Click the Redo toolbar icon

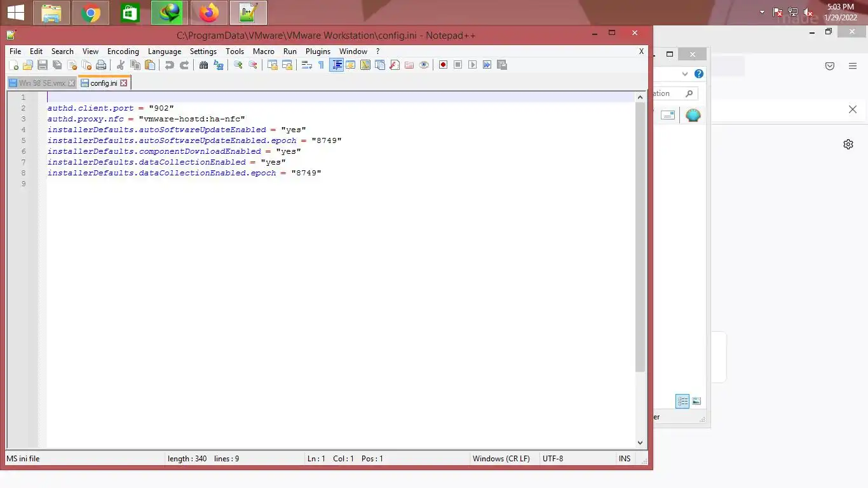point(184,65)
